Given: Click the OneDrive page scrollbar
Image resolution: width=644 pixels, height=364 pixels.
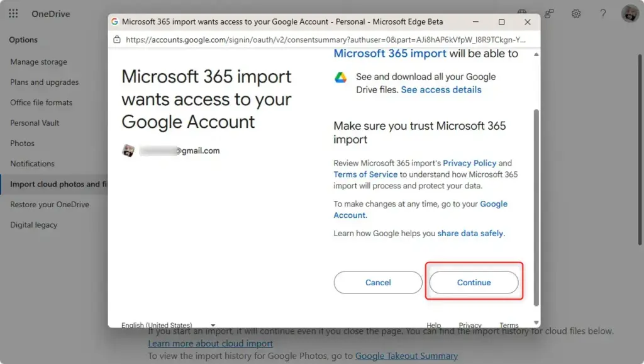Looking at the screenshot, I should [640, 150].
